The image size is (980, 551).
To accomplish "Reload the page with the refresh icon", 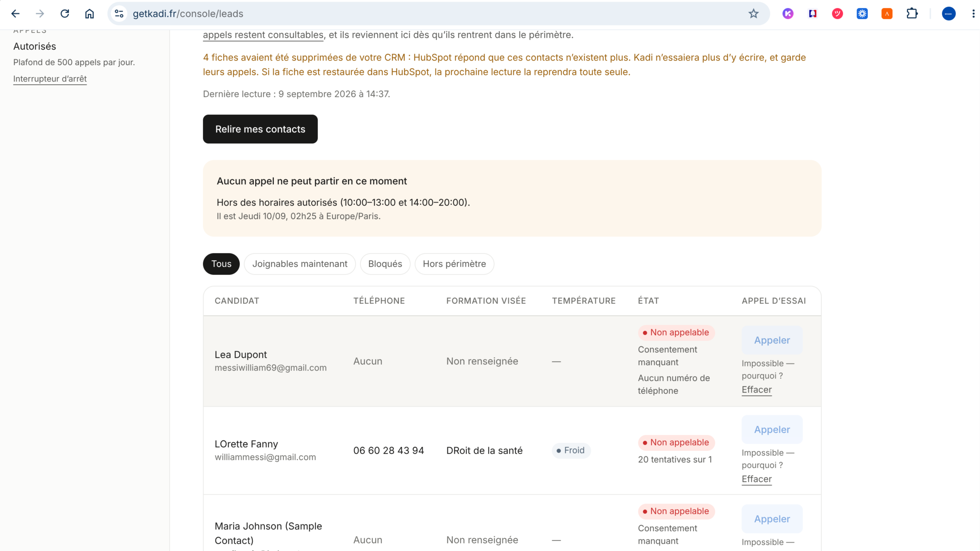I will click(x=65, y=14).
